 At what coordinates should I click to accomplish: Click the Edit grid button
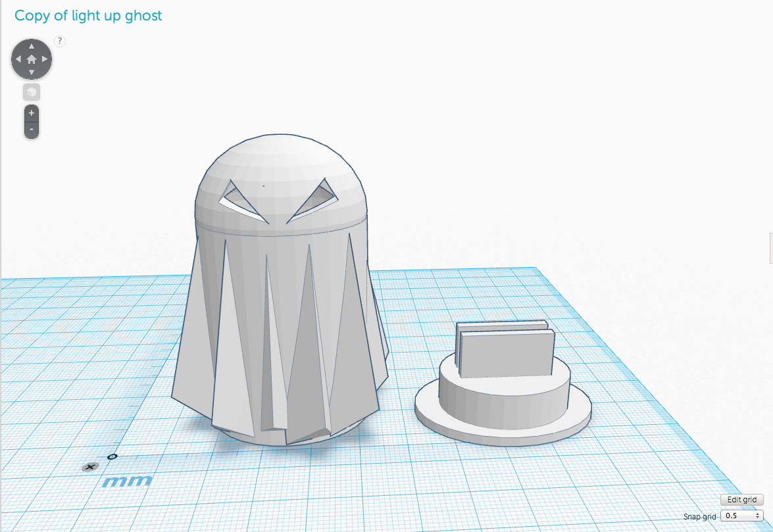point(742,500)
